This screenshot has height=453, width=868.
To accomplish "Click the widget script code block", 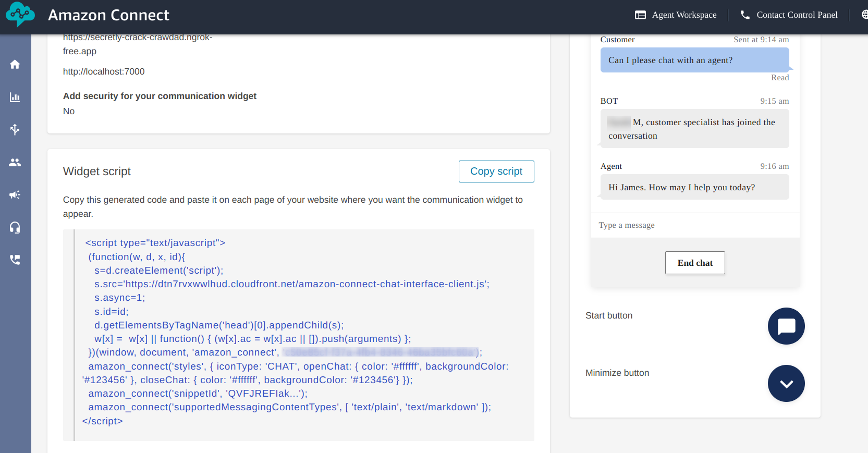I will click(x=299, y=332).
